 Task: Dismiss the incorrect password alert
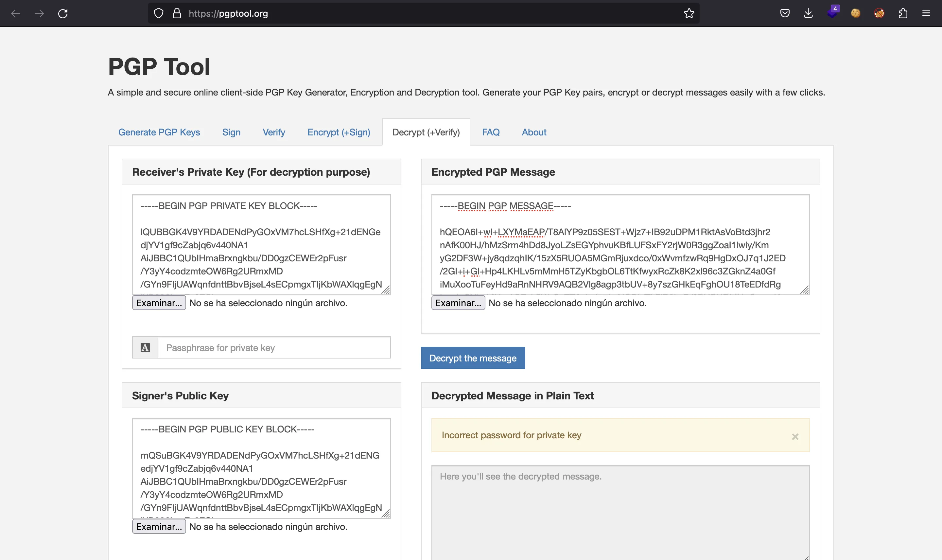pyautogui.click(x=795, y=437)
